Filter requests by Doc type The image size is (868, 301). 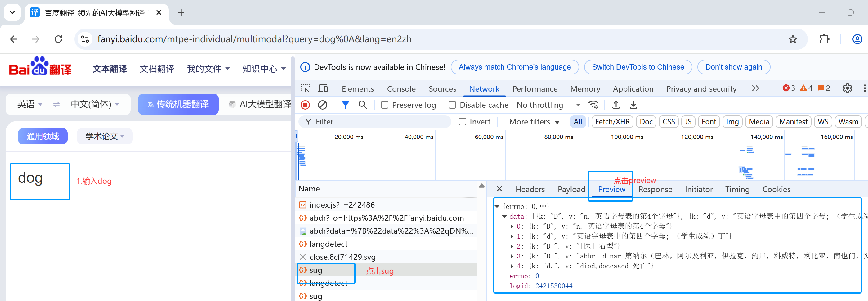pos(646,122)
